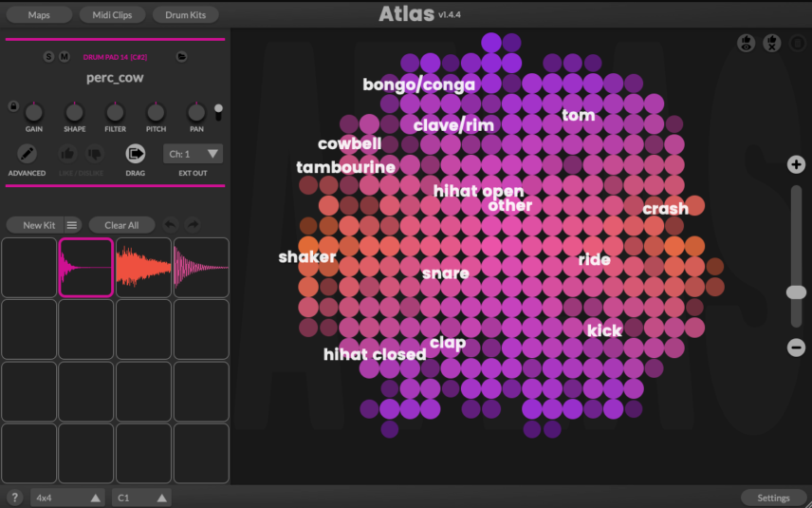812x508 pixels.
Task: Zoom out the map with minus icon
Action: click(x=796, y=348)
